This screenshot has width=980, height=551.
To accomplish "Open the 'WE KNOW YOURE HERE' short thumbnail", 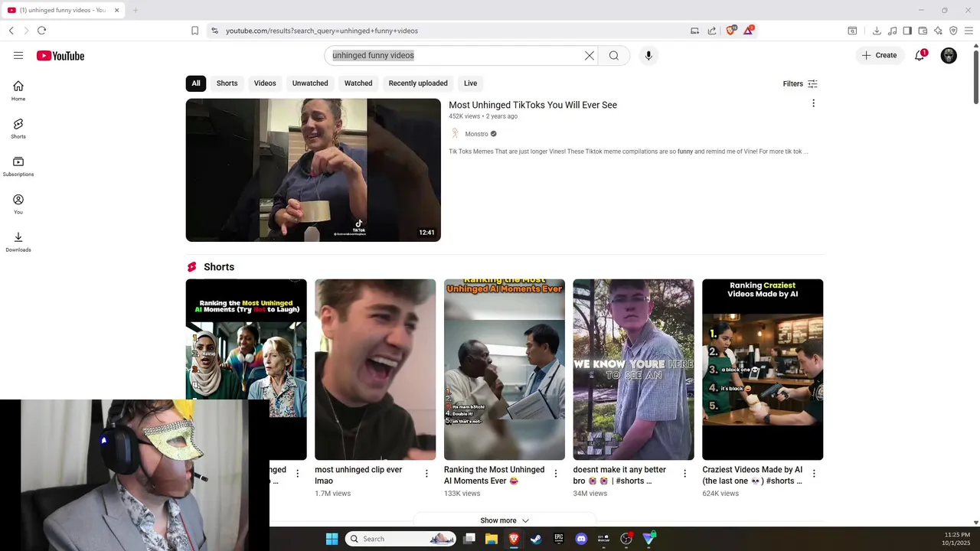I will 633,370.
